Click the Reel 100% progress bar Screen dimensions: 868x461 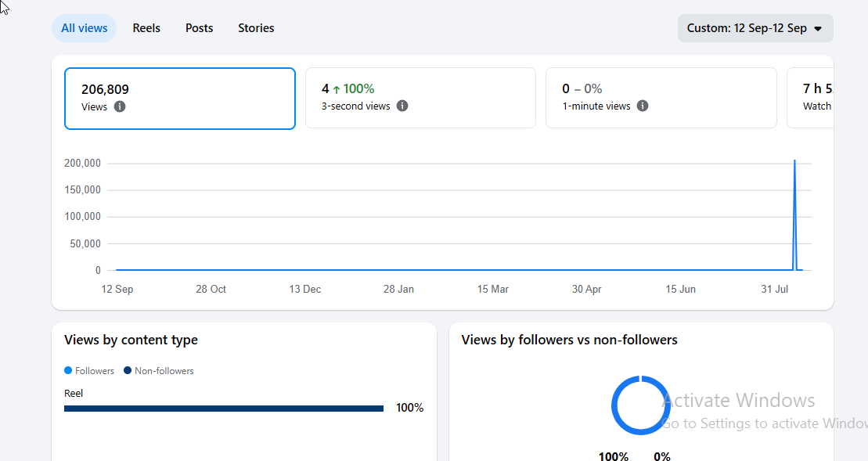coord(224,409)
